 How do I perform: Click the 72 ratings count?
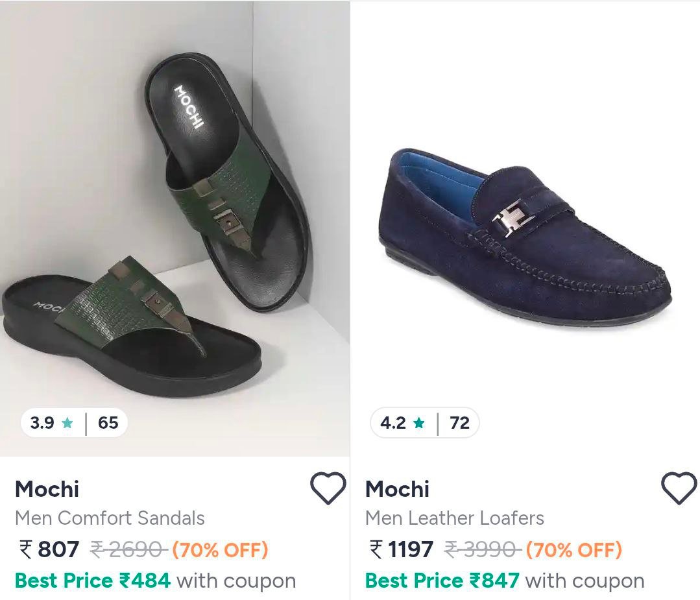click(459, 423)
